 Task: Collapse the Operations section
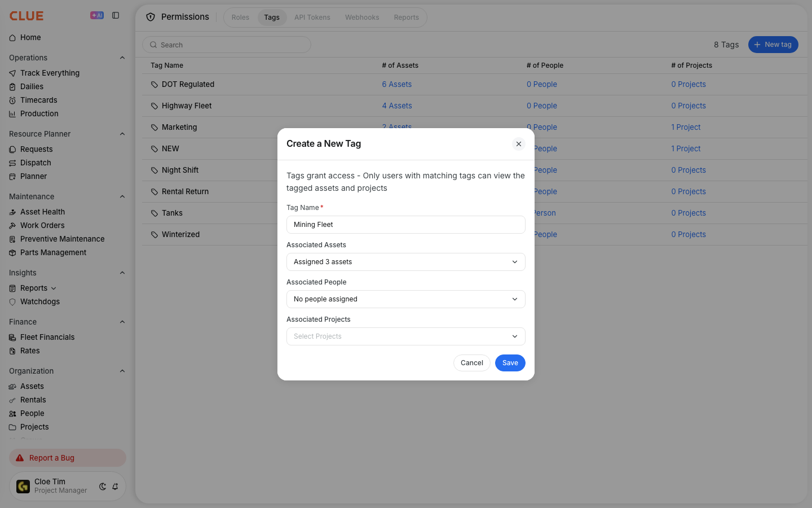[122, 58]
